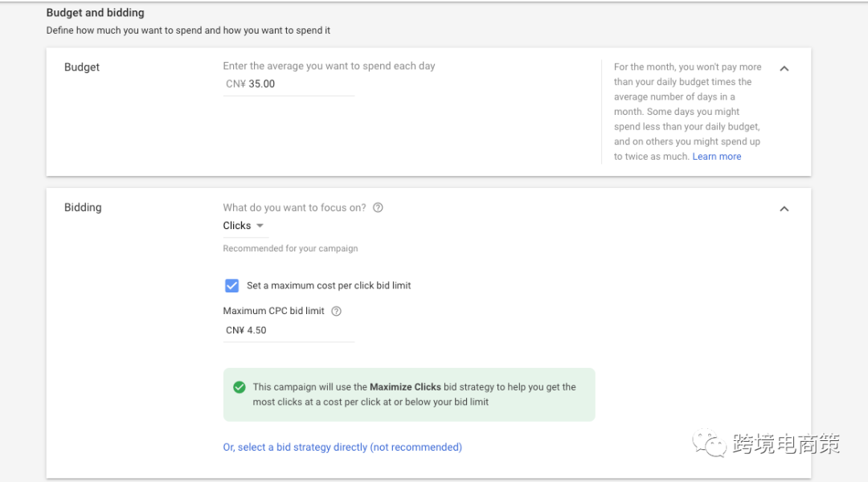Viewport: 868px width, 482px height.
Task: Click the daily budget CN¥ 35.00 field
Action: click(289, 84)
